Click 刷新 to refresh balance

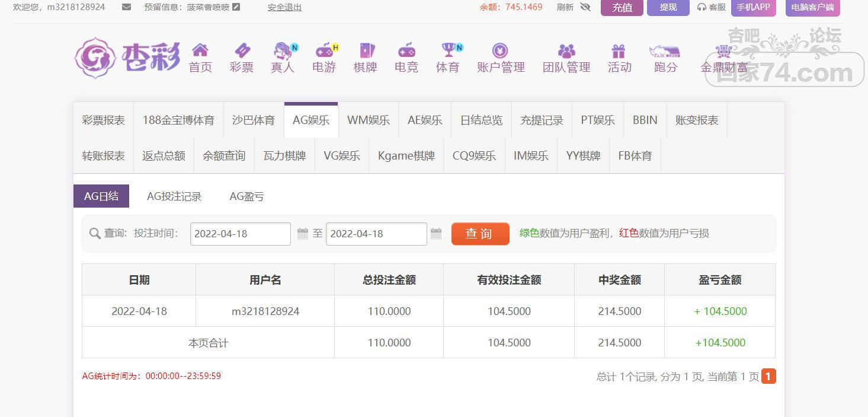pyautogui.click(x=565, y=7)
